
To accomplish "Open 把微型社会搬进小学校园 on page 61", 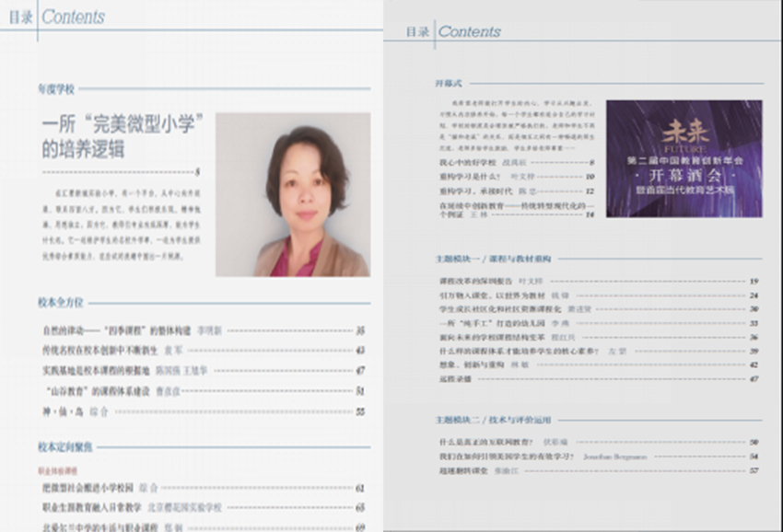I will click(x=94, y=488).
